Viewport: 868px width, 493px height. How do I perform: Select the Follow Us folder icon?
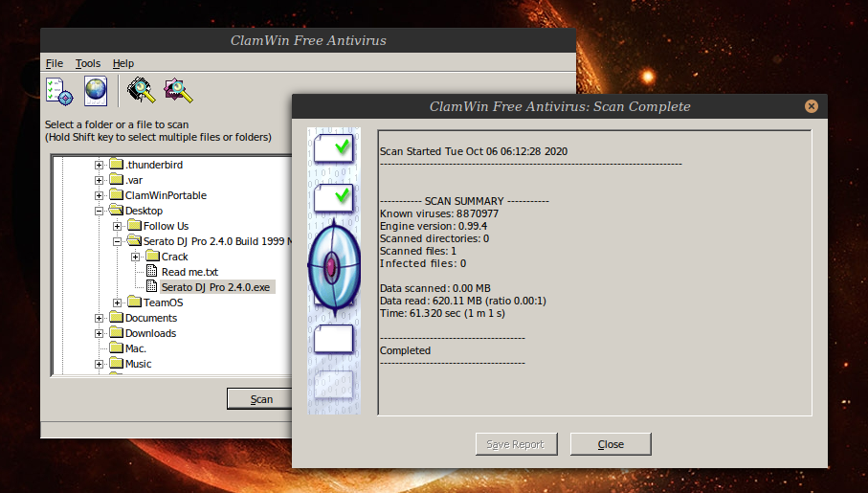tap(135, 226)
